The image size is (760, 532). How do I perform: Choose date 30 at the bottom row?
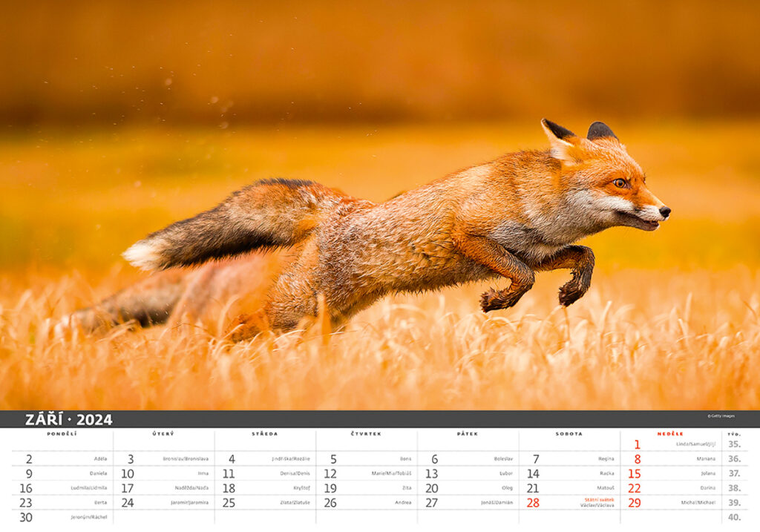tap(26, 517)
